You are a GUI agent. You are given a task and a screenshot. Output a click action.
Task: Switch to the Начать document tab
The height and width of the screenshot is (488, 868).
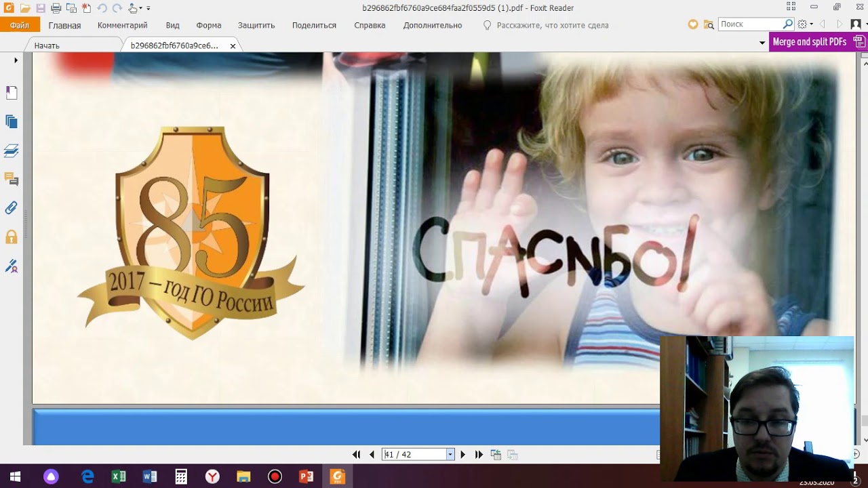pyautogui.click(x=47, y=45)
